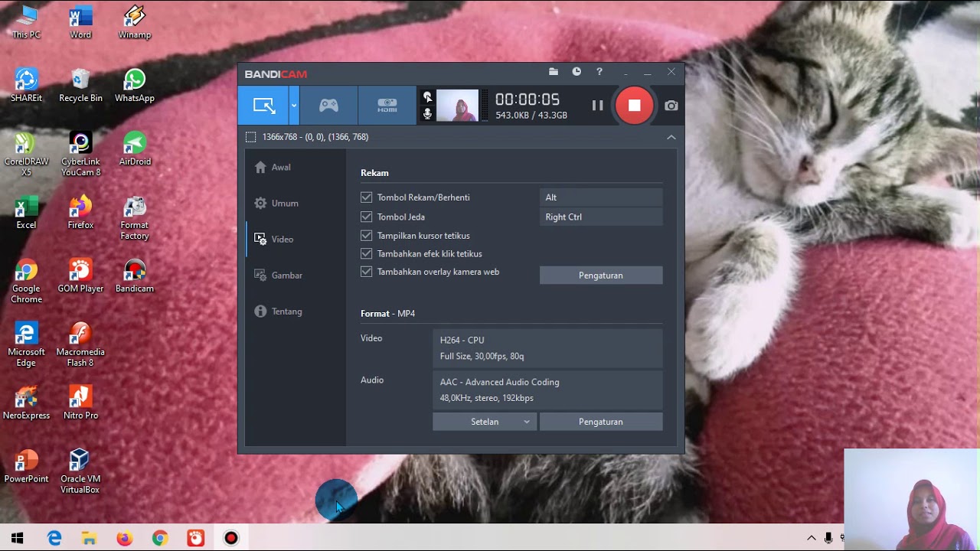Open Firefox desktop shortcut
Image resolution: width=980 pixels, height=551 pixels.
pyautogui.click(x=80, y=213)
